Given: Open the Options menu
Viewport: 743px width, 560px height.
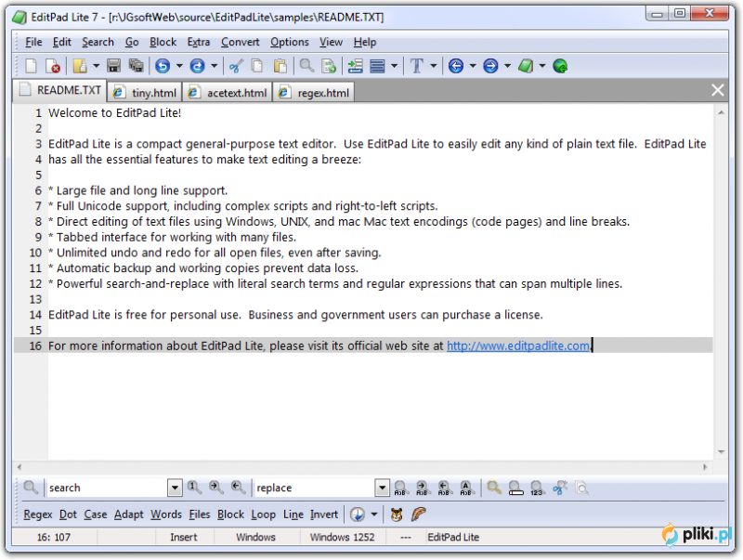Looking at the screenshot, I should (290, 42).
